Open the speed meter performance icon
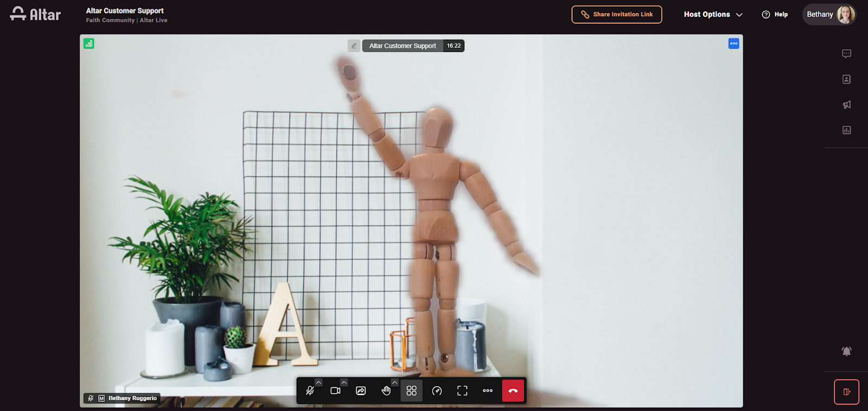The height and width of the screenshot is (411, 868). (x=437, y=391)
